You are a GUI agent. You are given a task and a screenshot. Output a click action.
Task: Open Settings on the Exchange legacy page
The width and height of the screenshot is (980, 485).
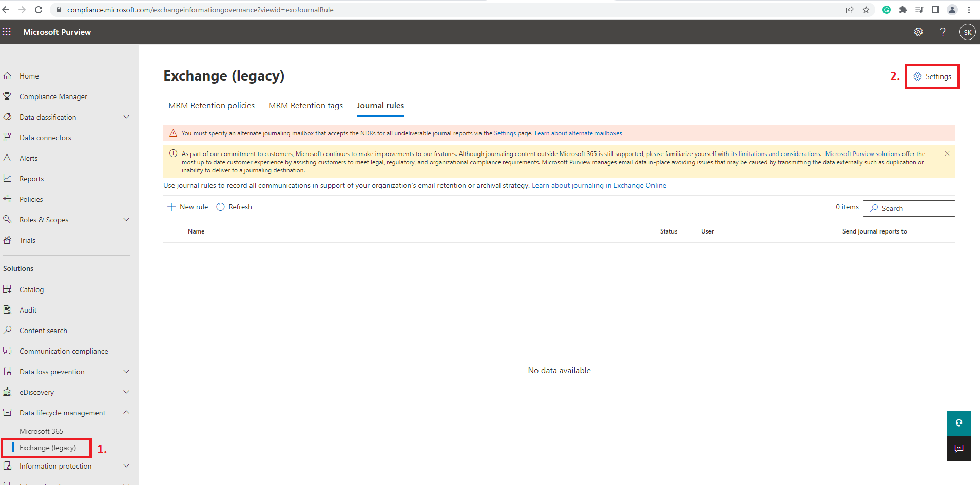(x=932, y=76)
